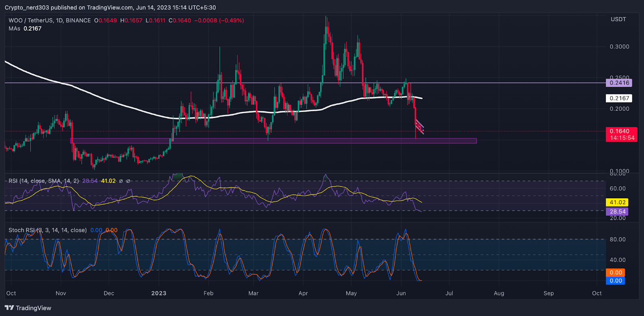Click the May label on time axis
The image size is (644, 316).
[351, 293]
